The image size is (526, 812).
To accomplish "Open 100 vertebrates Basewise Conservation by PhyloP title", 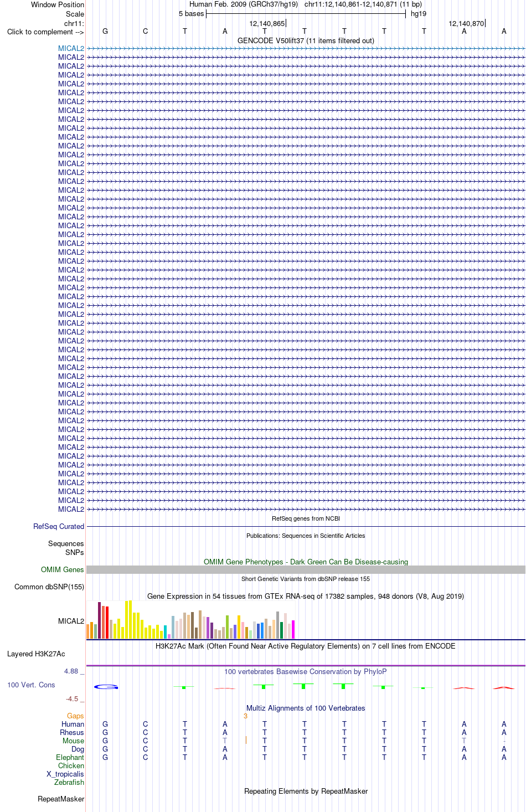I will point(306,671).
